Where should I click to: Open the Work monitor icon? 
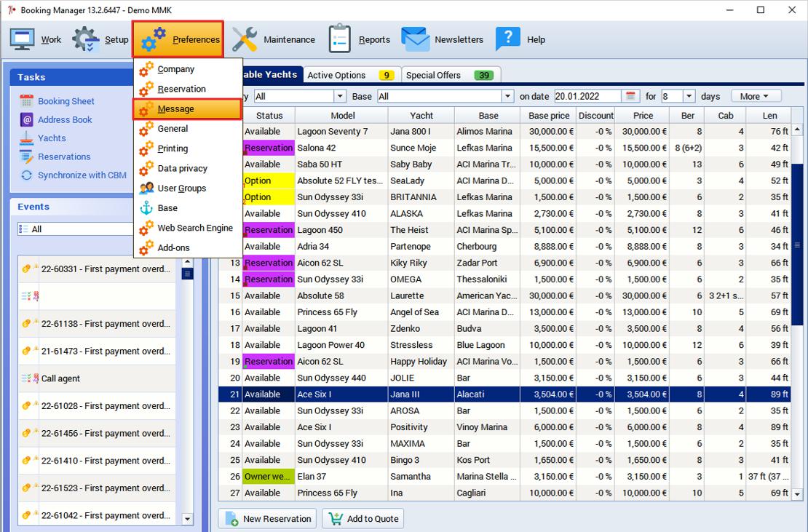pyautogui.click(x=22, y=39)
